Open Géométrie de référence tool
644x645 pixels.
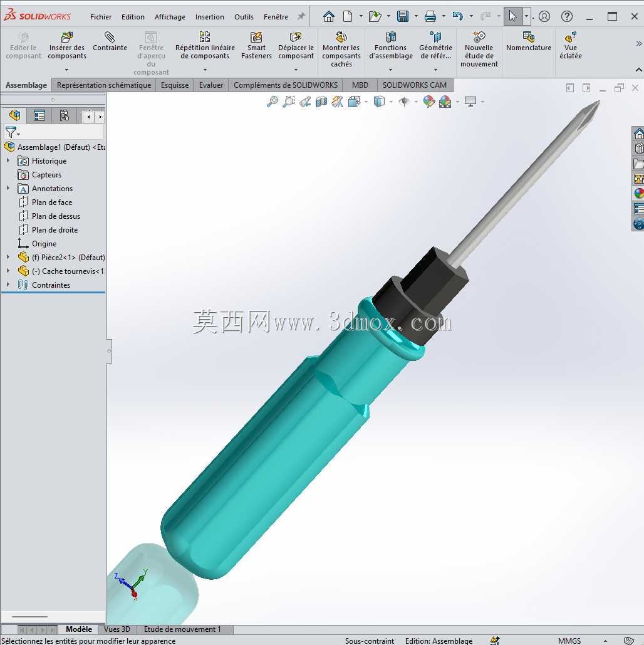[x=435, y=46]
